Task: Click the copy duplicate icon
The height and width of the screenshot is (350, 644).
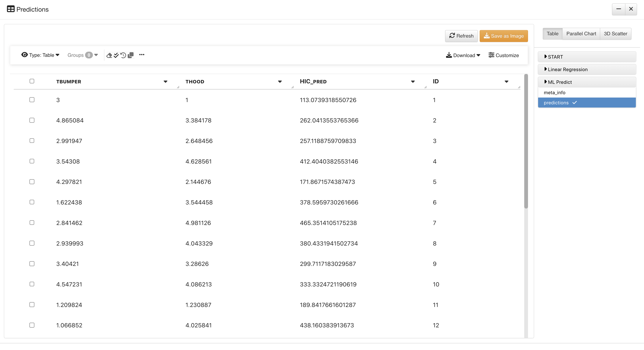Action: (130, 55)
